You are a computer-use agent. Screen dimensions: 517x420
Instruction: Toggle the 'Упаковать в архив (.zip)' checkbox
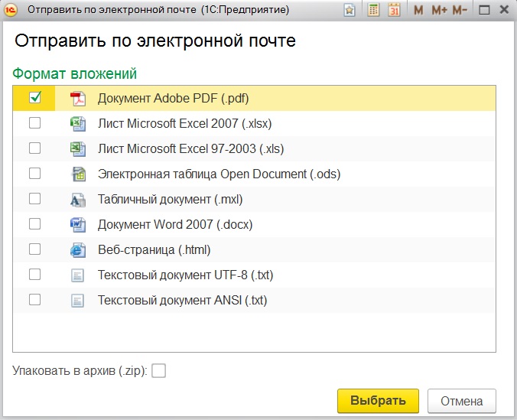coord(158,371)
